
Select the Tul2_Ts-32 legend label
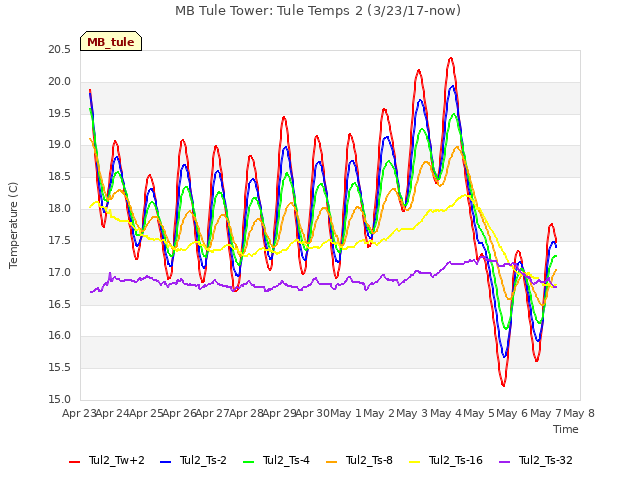click(546, 460)
